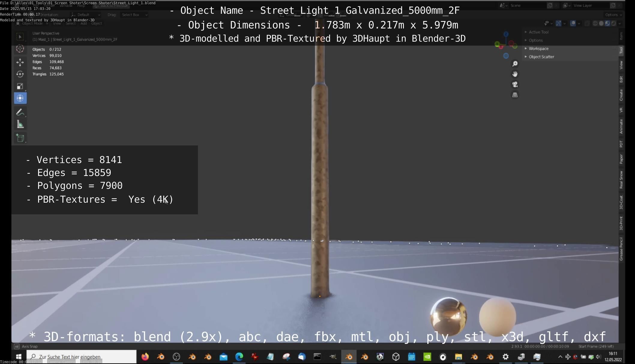This screenshot has width=635, height=364.
Task: Open the Options dropdown in header
Action: pos(613,15)
